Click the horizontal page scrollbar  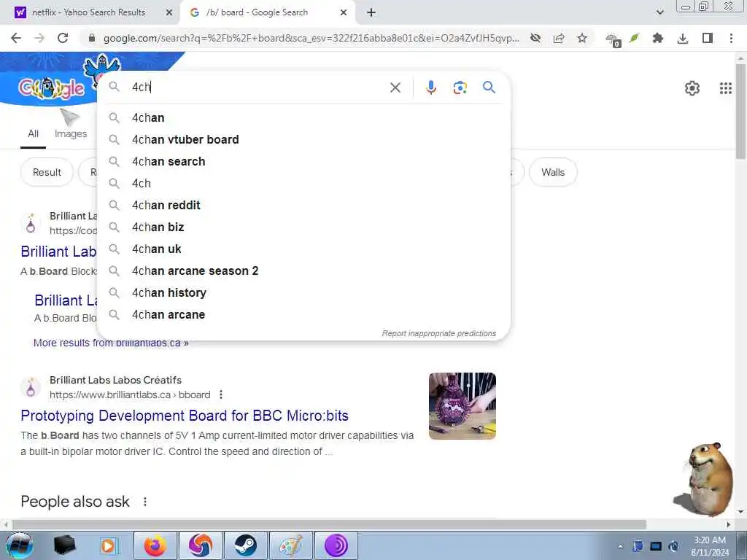point(329,524)
